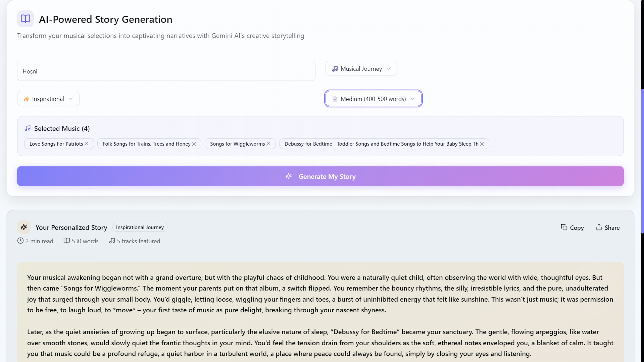Remove the Debussy for Bedtime tag
The image size is (644, 362).
pyautogui.click(x=482, y=144)
